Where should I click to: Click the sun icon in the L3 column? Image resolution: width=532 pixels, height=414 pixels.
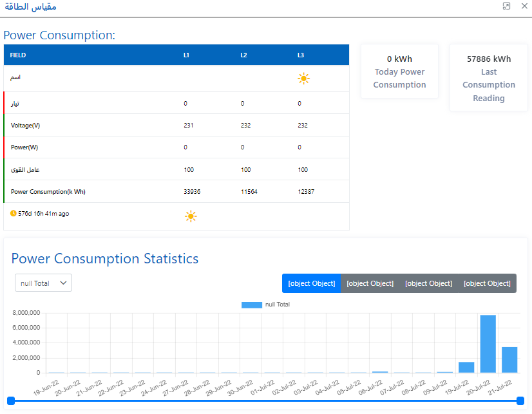coord(303,79)
